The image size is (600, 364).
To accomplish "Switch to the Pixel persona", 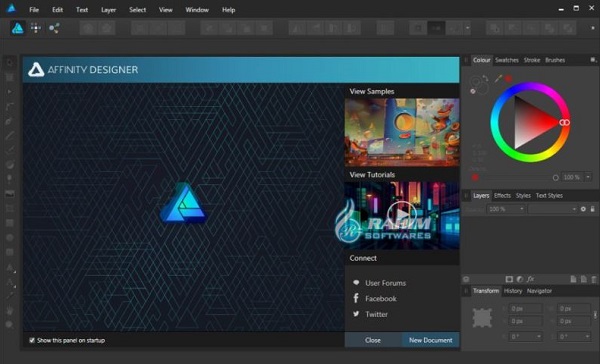I will pos(36,28).
